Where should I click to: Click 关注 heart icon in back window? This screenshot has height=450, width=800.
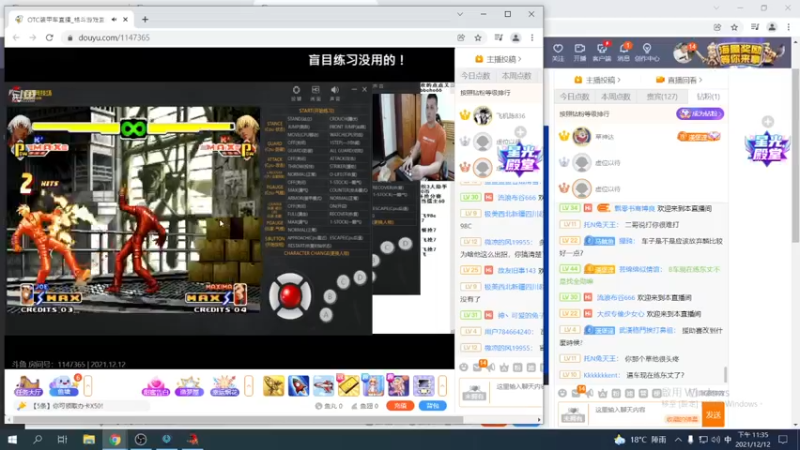click(558, 52)
